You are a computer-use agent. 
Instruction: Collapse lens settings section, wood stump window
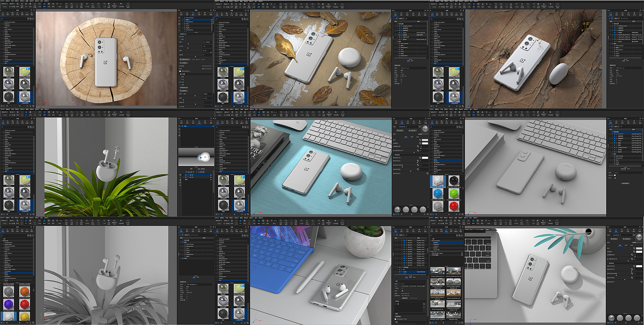179,74
